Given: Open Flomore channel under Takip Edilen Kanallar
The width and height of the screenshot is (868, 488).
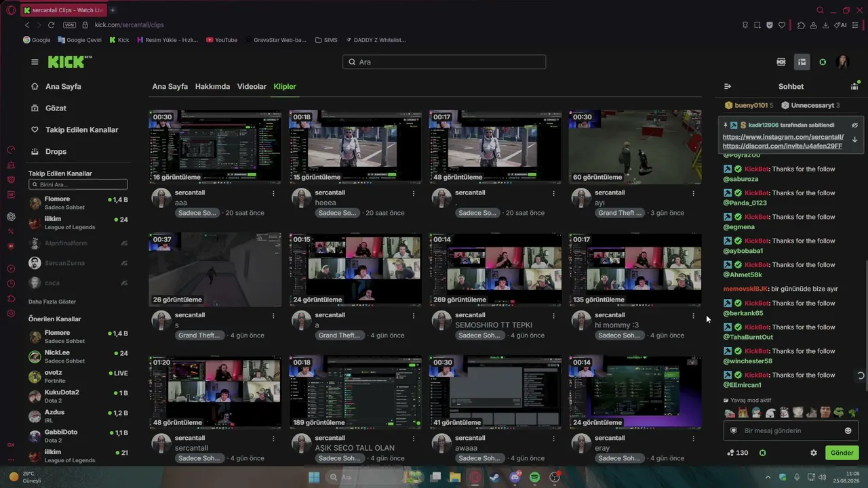Looking at the screenshot, I should tap(78, 203).
